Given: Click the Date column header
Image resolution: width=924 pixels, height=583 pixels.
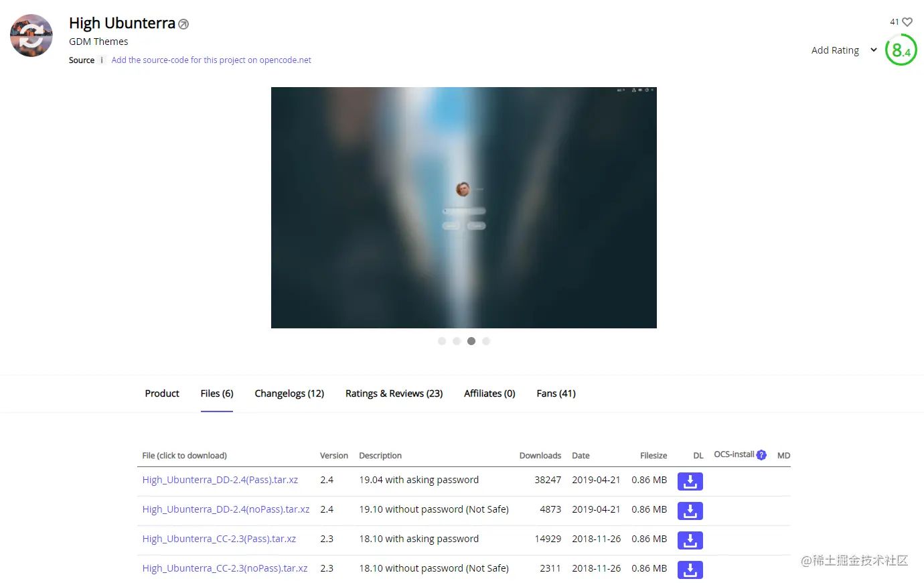Looking at the screenshot, I should click(581, 456).
